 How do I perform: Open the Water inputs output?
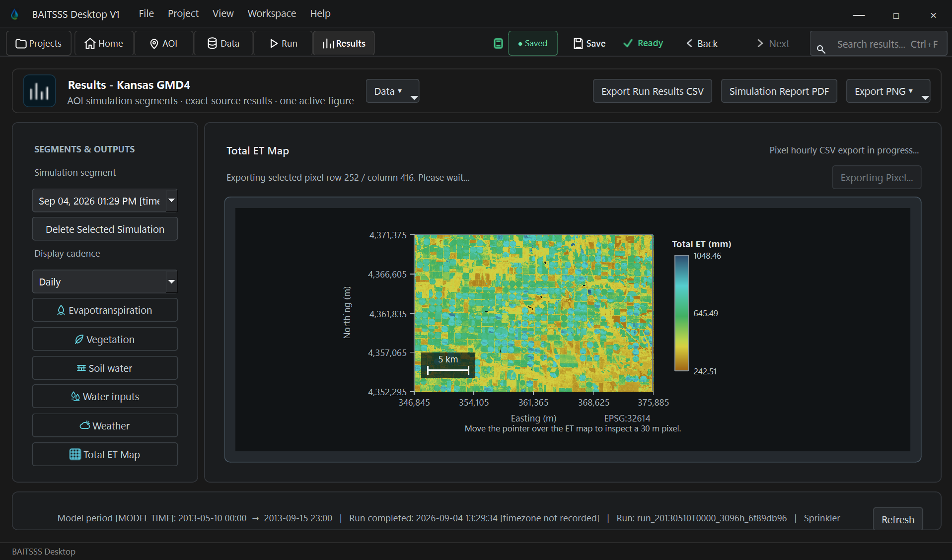pyautogui.click(x=105, y=396)
